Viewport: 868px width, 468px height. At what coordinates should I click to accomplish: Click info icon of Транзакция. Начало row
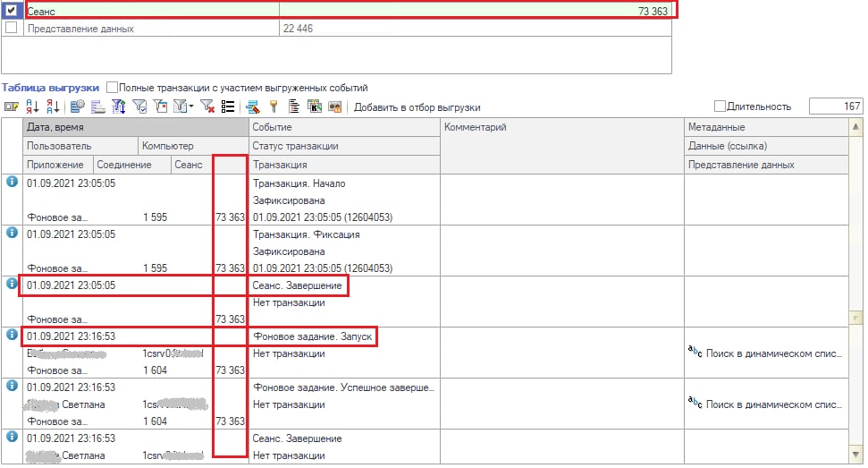pos(12,181)
